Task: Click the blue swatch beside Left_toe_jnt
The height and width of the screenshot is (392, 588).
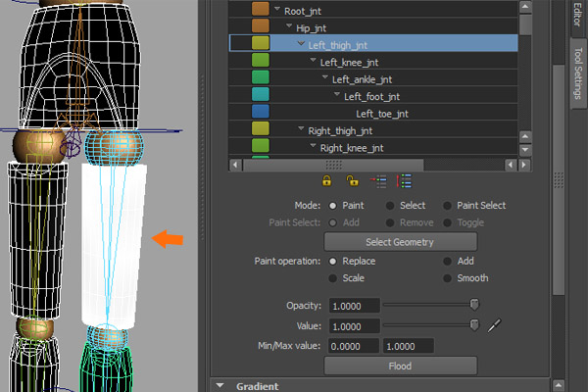Action: pos(260,113)
